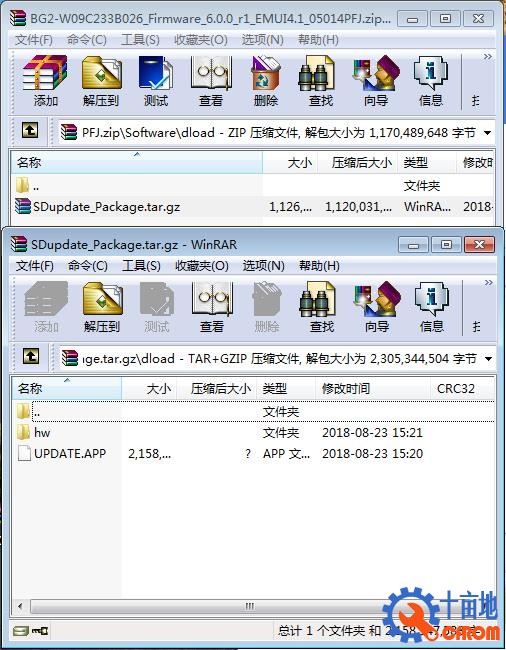Expand toolbar overflow chevron in Firmware zip window
The height and width of the screenshot is (650, 506).
[488, 56]
